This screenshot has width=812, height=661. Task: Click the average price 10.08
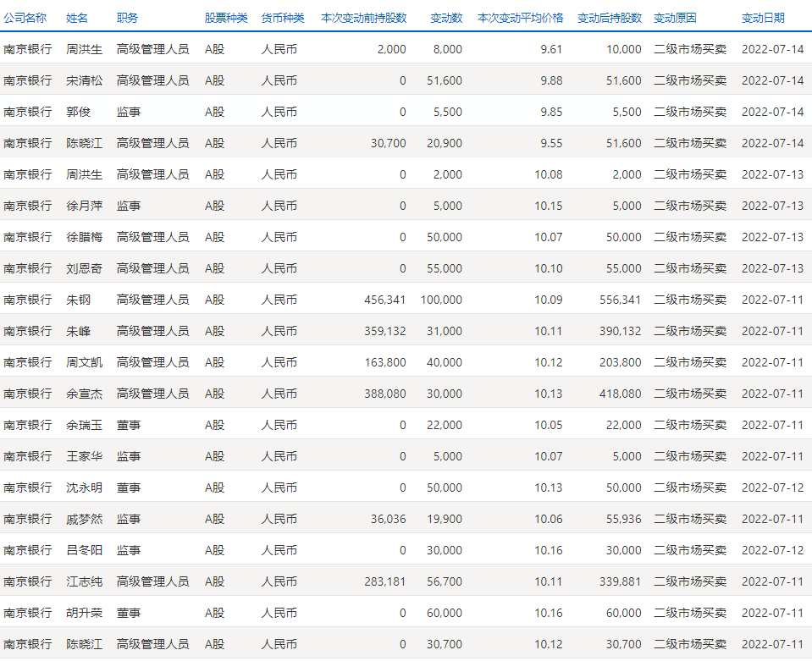549,174
